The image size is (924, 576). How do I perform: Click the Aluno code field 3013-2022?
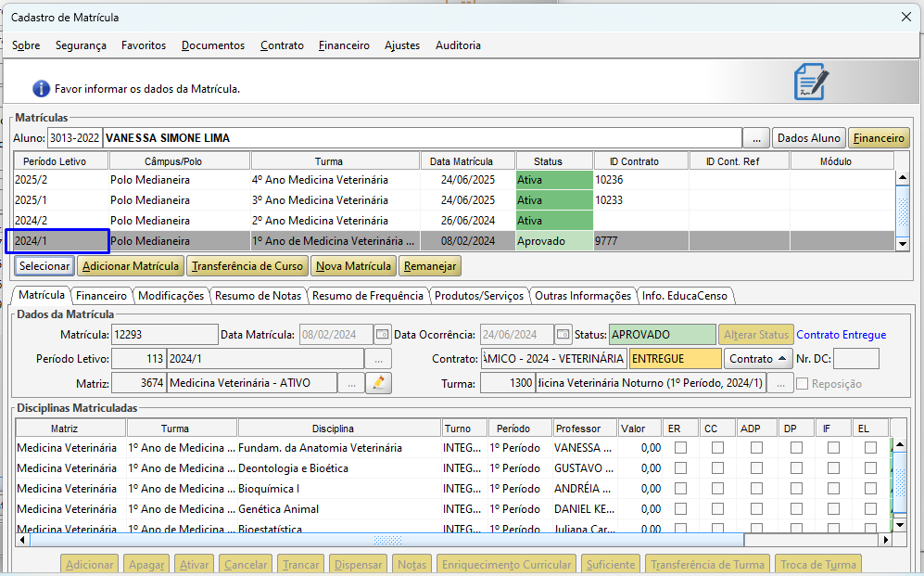tap(74, 138)
